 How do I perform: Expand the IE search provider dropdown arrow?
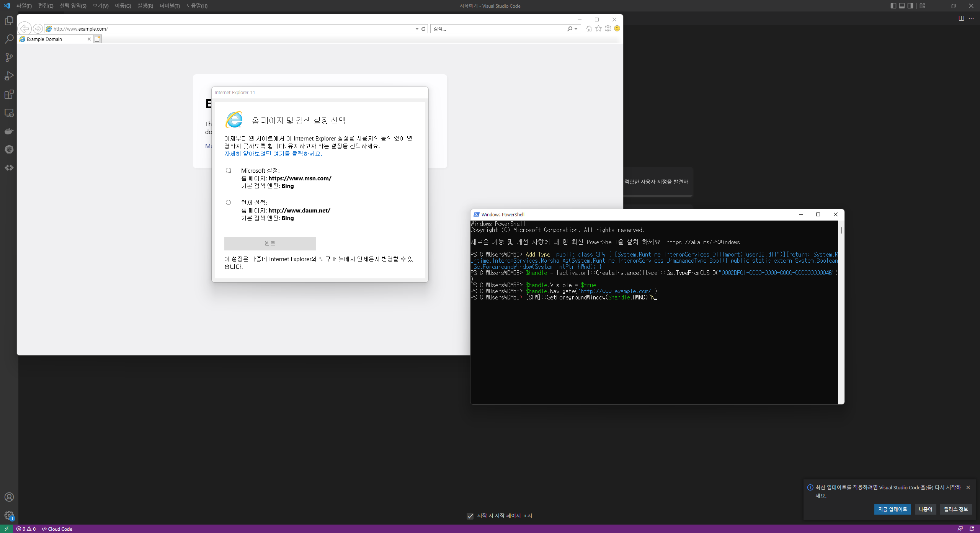point(576,29)
